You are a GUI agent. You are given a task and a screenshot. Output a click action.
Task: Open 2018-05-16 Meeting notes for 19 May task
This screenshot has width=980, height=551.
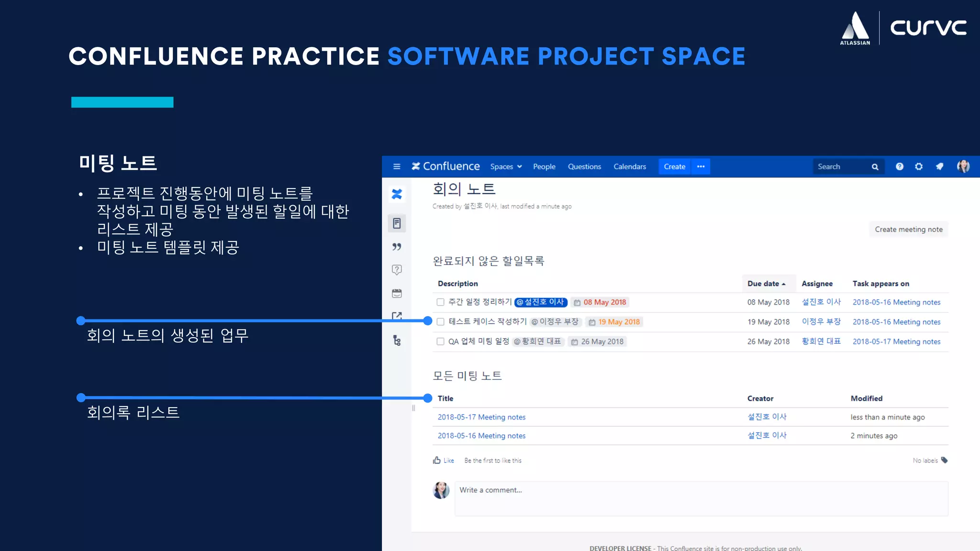point(896,322)
